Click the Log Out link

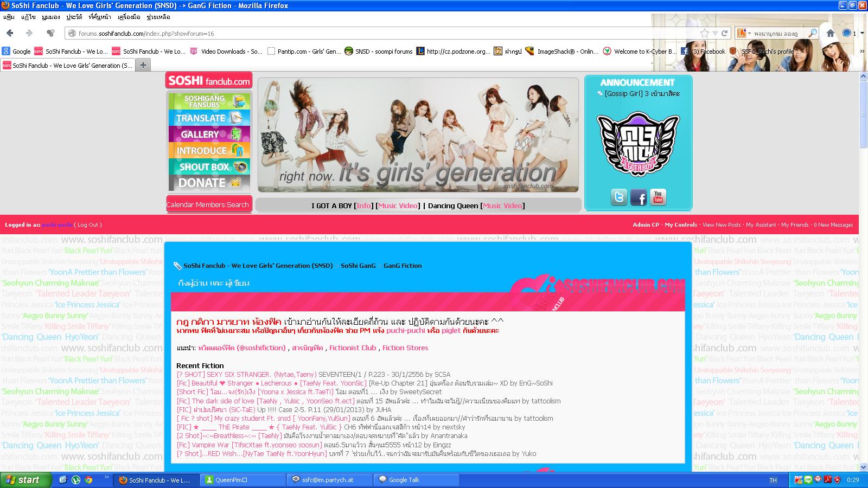88,225
